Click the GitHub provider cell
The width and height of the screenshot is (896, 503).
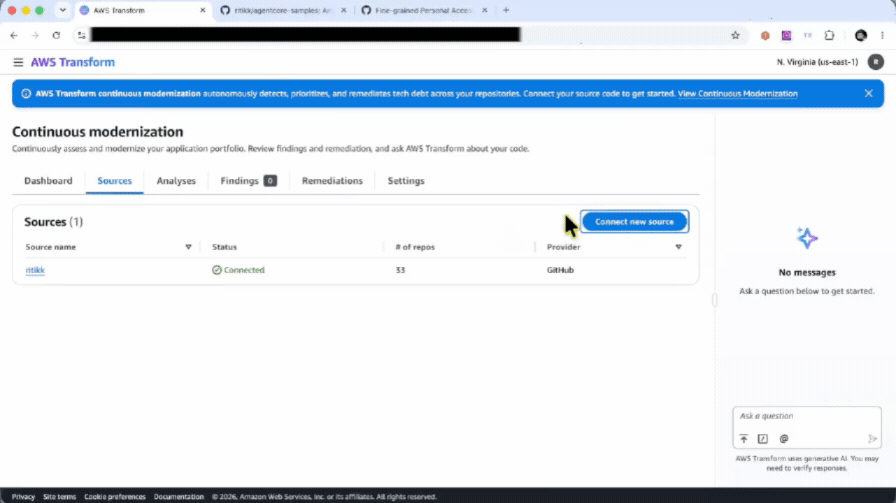click(x=560, y=270)
